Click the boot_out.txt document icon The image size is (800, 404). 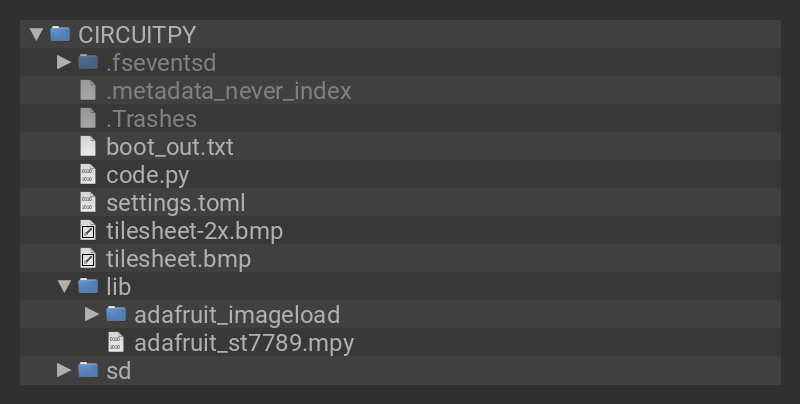point(88,146)
